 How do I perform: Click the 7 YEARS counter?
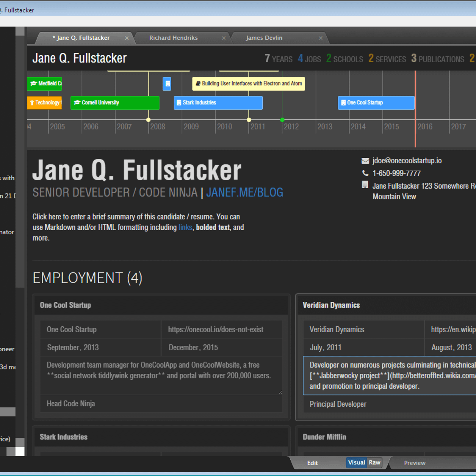(278, 59)
